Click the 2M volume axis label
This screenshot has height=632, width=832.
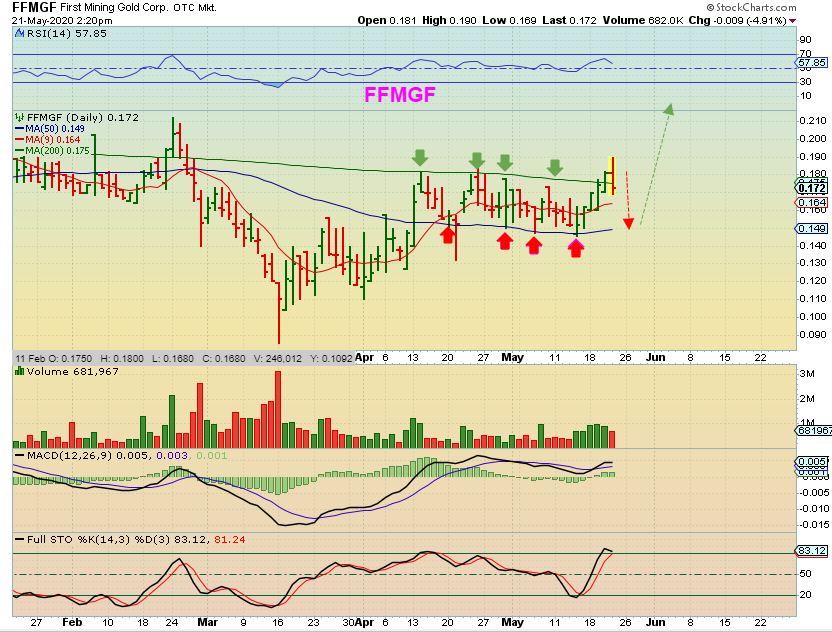[807, 399]
